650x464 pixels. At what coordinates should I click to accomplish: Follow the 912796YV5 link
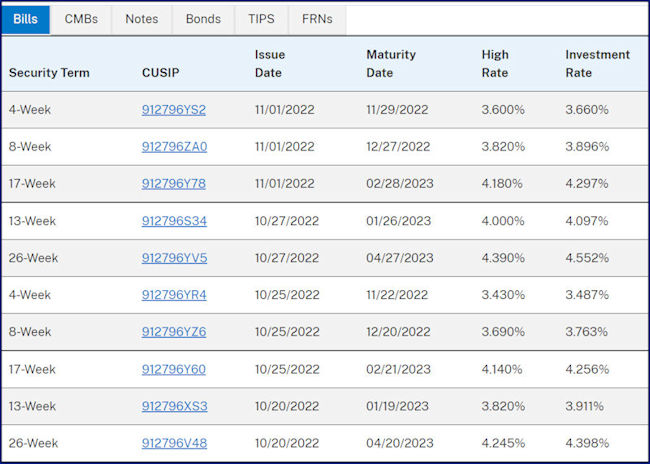(x=174, y=258)
